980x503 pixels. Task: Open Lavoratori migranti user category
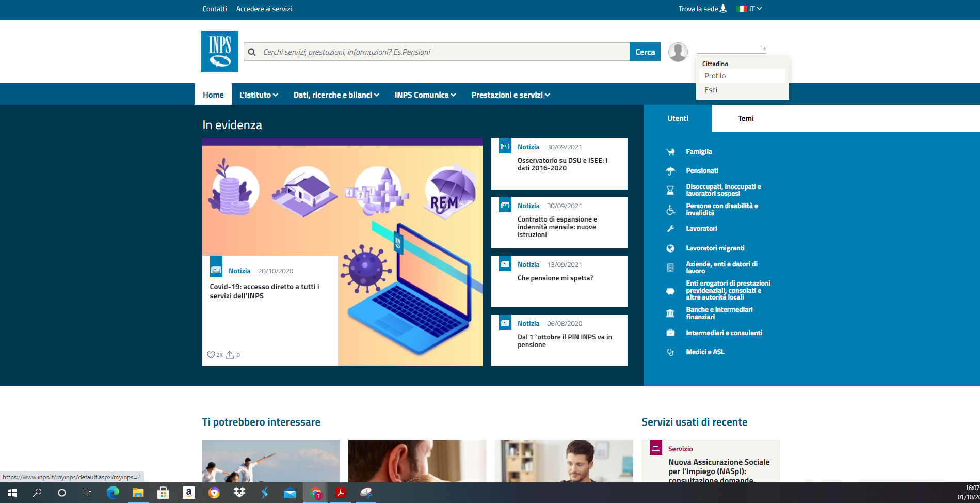point(715,248)
